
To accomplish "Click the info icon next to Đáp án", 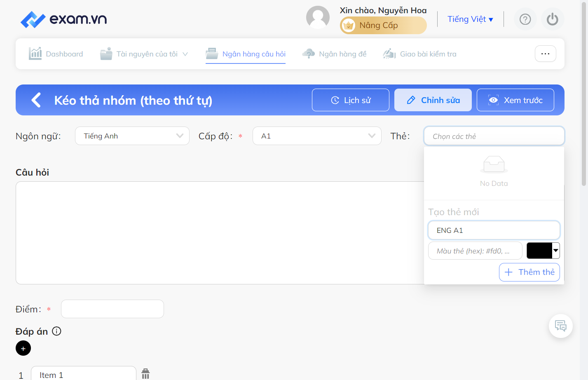I will pos(57,331).
